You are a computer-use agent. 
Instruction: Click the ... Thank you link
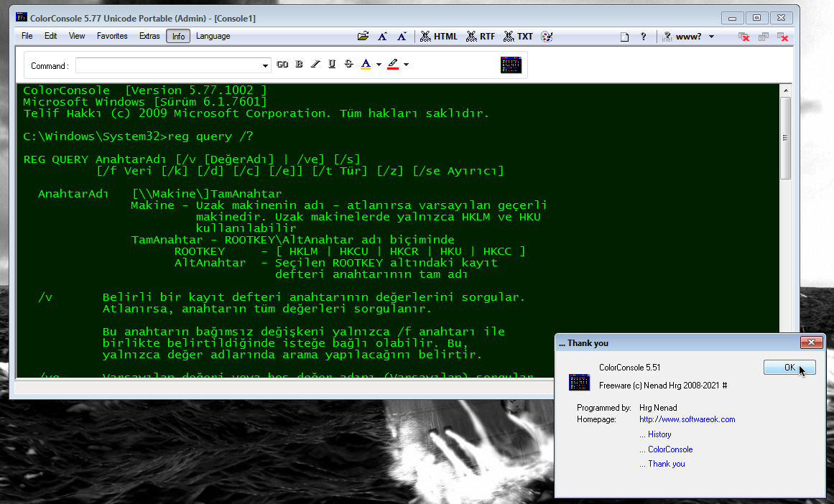point(662,464)
